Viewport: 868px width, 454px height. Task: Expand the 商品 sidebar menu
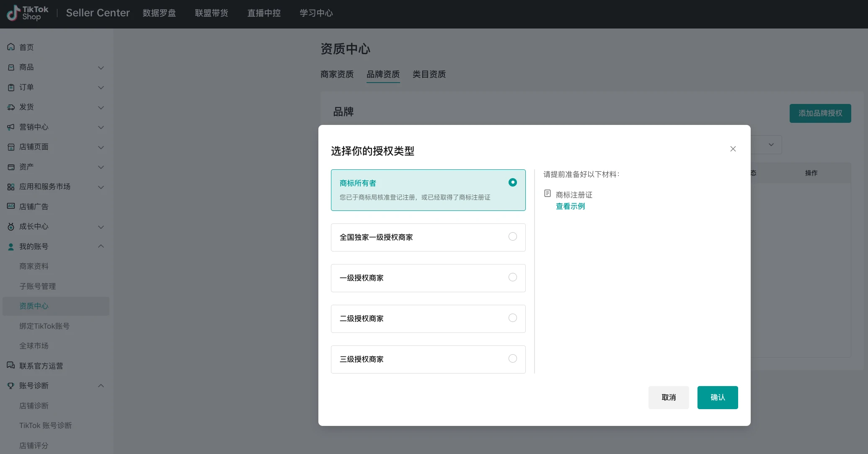tap(101, 67)
